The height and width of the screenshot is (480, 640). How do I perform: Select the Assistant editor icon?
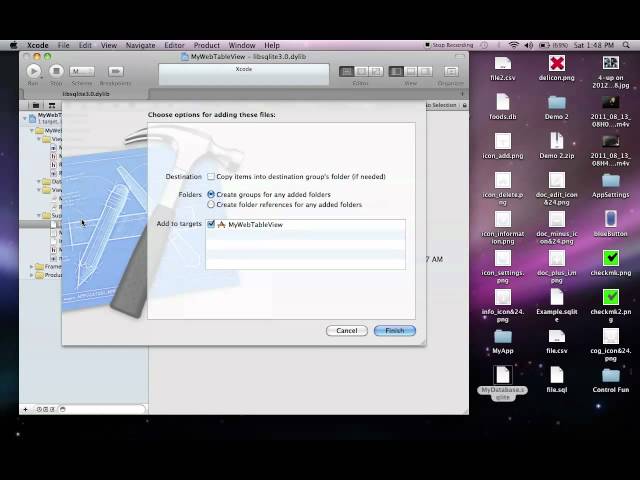point(361,71)
